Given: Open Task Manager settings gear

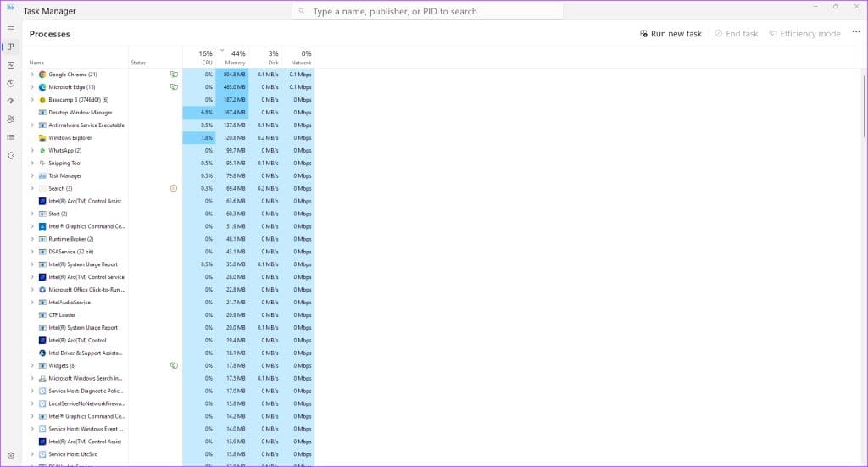Looking at the screenshot, I should [x=11, y=455].
